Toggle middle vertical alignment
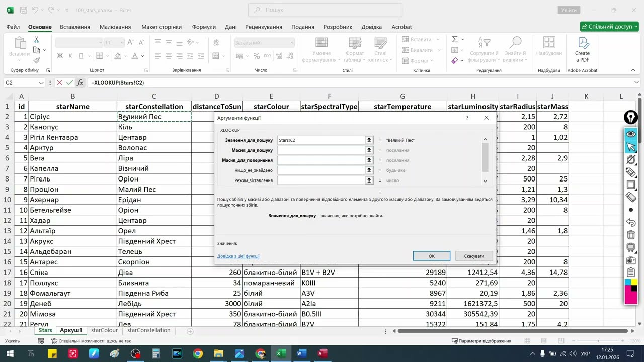Viewport: 644px width, 362px height. point(169,42)
